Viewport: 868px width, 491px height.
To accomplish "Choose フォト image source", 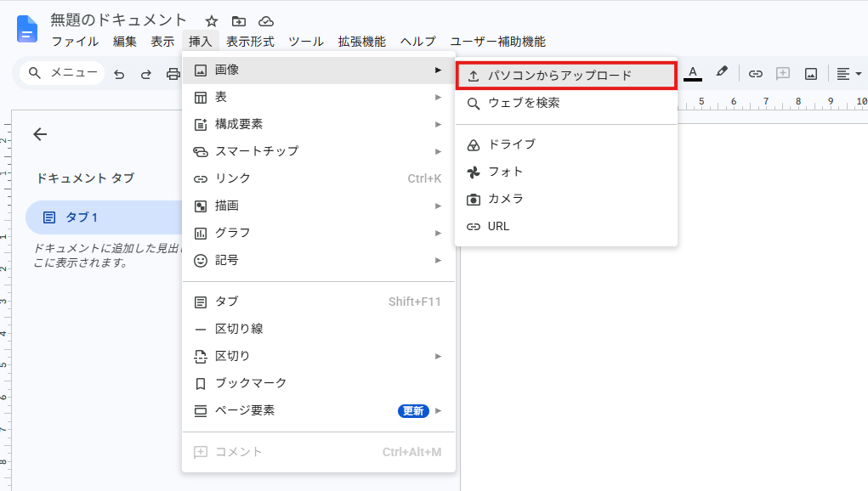I will click(x=566, y=172).
